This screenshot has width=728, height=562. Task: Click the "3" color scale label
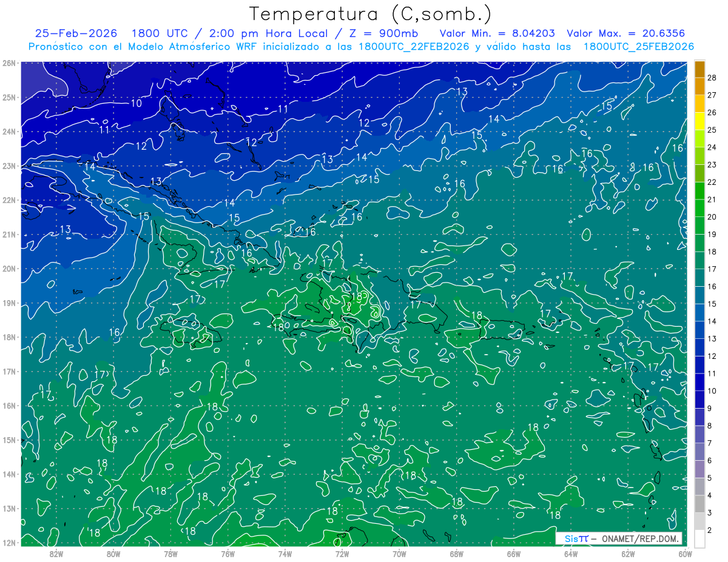point(710,513)
